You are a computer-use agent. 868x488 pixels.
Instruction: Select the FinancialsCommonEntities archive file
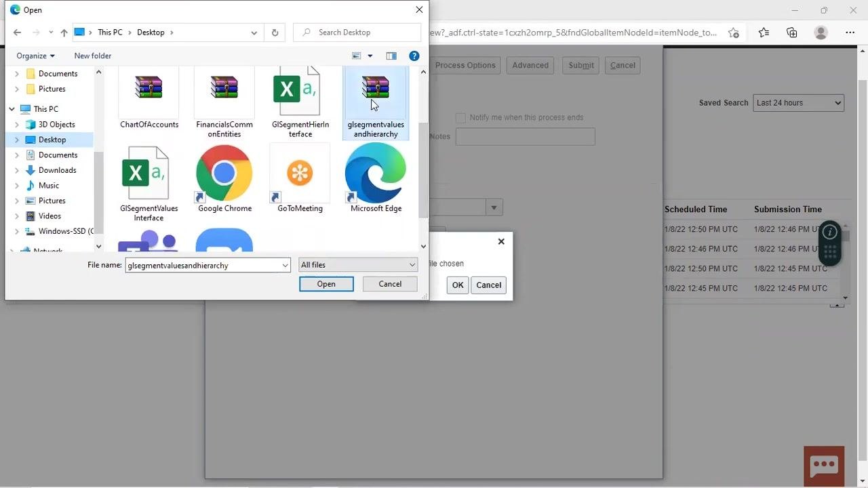pos(224,103)
